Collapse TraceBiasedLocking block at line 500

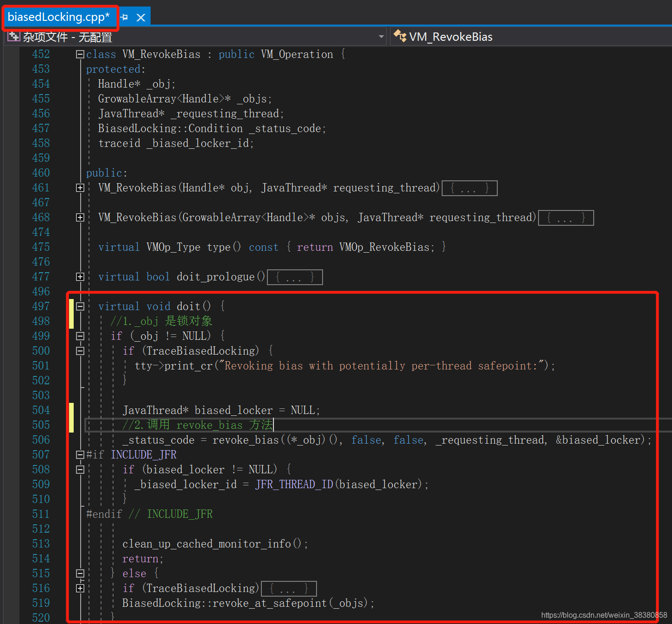click(80, 351)
